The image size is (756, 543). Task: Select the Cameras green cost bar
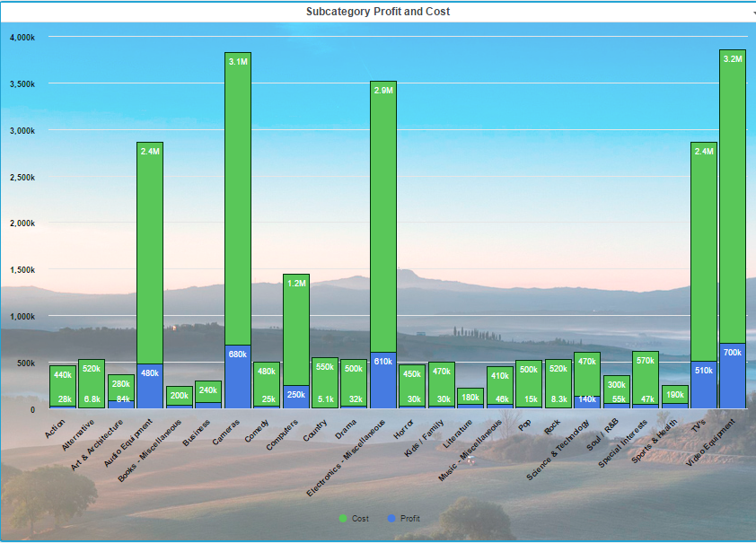(238, 197)
